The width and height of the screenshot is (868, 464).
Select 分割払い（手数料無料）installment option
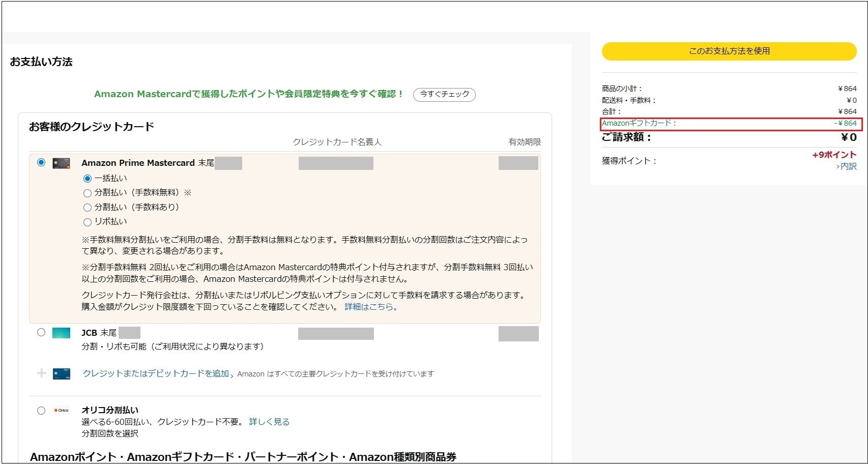[88, 193]
